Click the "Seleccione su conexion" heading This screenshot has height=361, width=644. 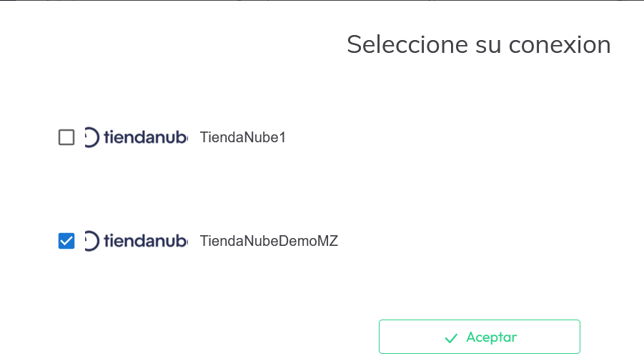click(478, 44)
